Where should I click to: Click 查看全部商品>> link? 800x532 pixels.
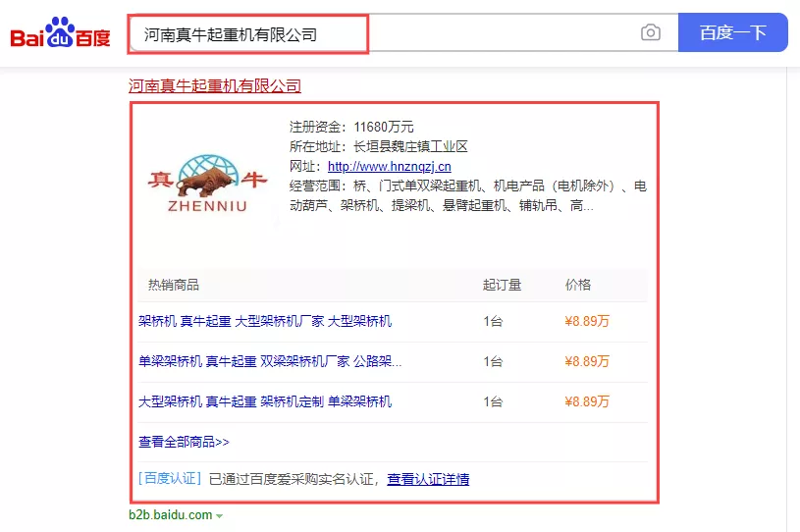(184, 442)
